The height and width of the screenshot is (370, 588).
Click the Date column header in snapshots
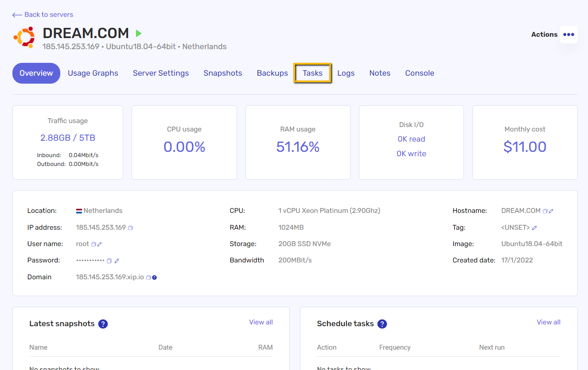165,347
